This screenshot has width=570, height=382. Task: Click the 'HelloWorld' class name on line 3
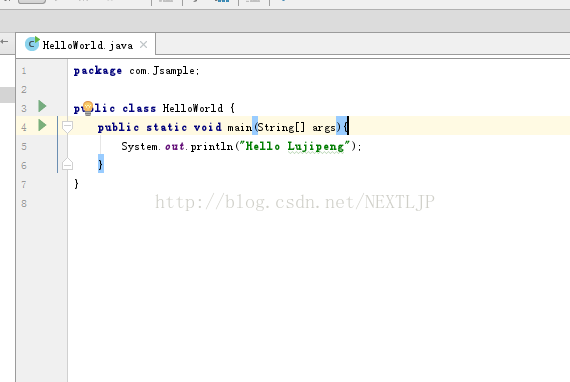point(193,108)
